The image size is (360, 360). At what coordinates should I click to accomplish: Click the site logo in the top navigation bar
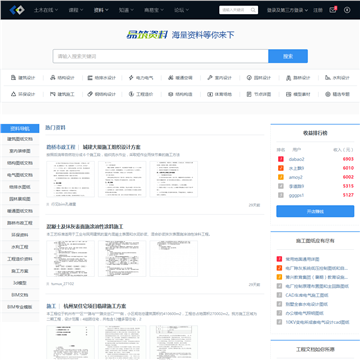click(x=17, y=10)
